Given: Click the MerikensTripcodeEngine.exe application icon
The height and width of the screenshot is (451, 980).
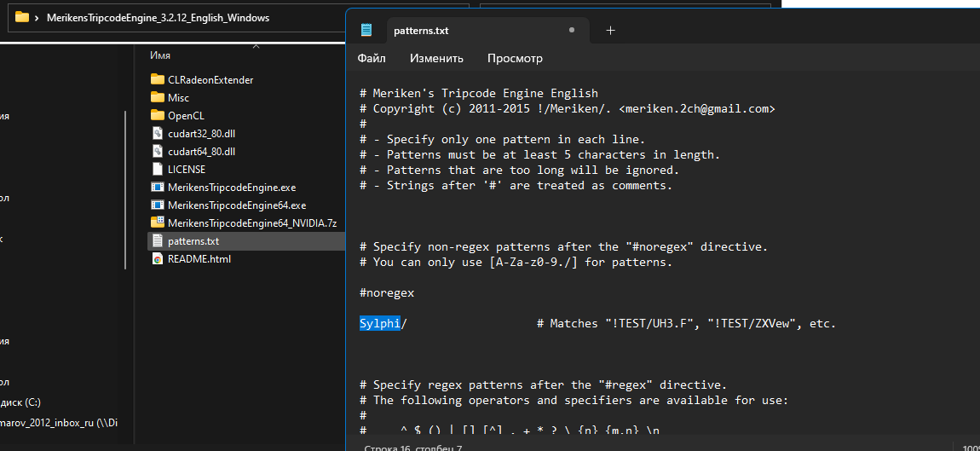Looking at the screenshot, I should [157, 187].
